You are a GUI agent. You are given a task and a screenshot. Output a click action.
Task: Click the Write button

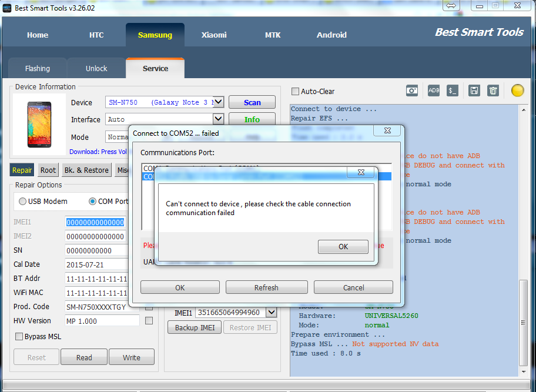pyautogui.click(x=132, y=357)
